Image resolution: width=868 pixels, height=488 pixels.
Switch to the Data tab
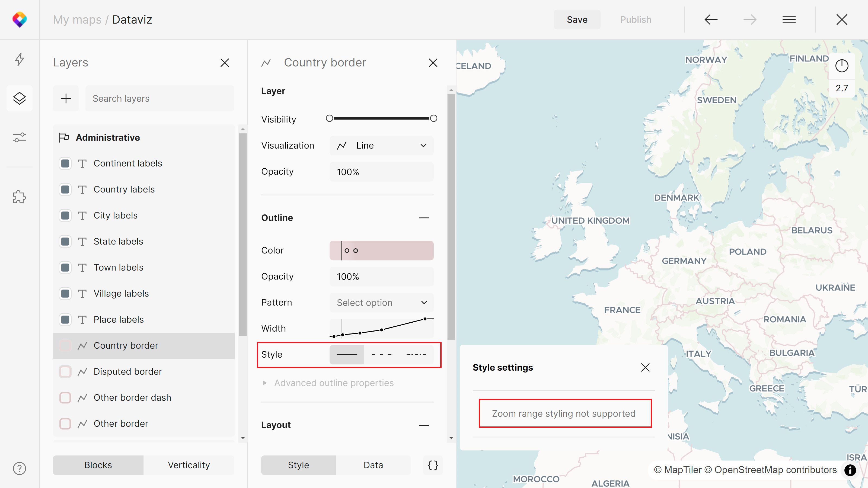click(373, 465)
